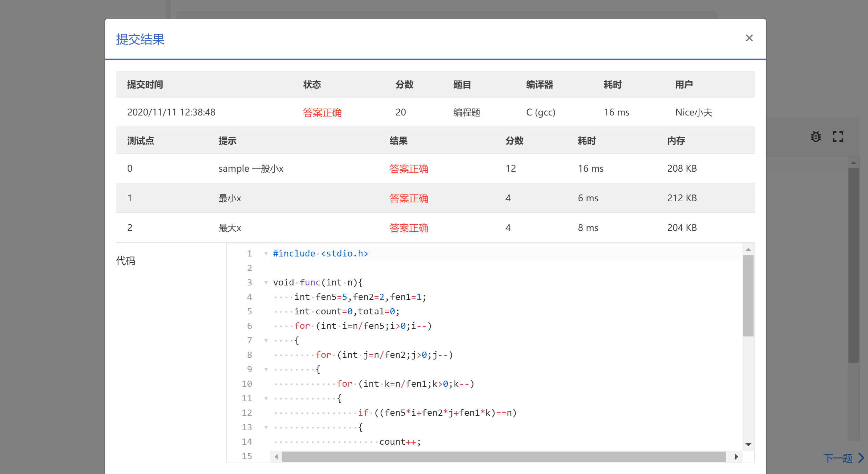Viewport: 868px width, 474px height.
Task: Click the fullscreen expand icon
Action: [x=838, y=137]
